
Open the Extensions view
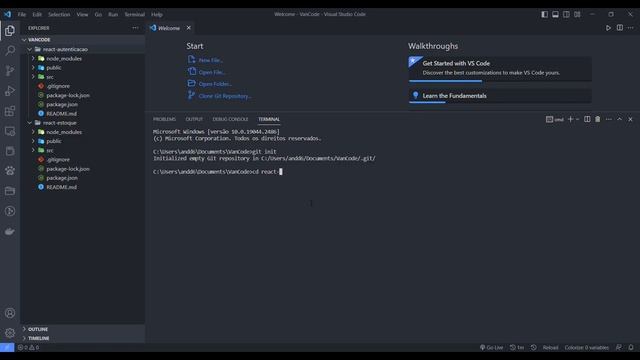pos(10,111)
